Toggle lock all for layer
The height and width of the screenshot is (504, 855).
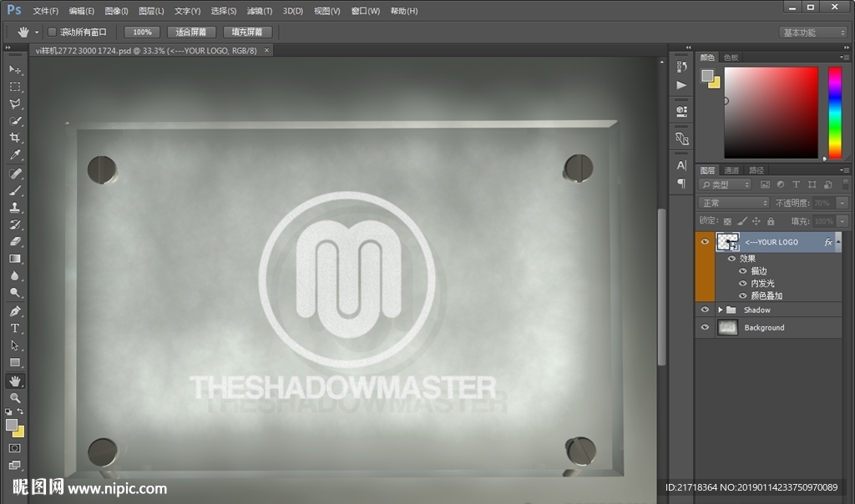(771, 221)
